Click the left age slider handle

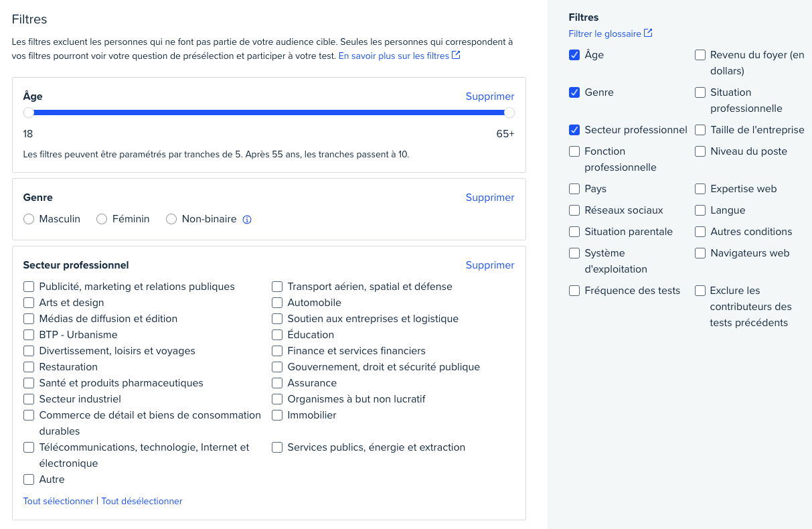click(x=29, y=112)
